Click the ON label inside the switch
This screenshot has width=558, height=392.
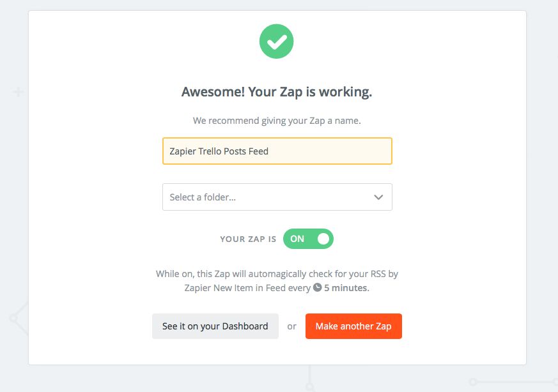click(297, 239)
